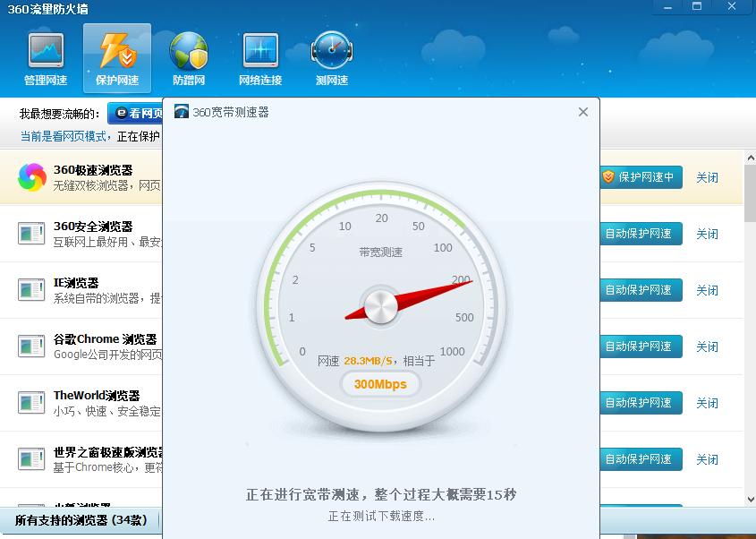
Task: Click the TheWorld浏览器 row icon
Action: click(31, 403)
